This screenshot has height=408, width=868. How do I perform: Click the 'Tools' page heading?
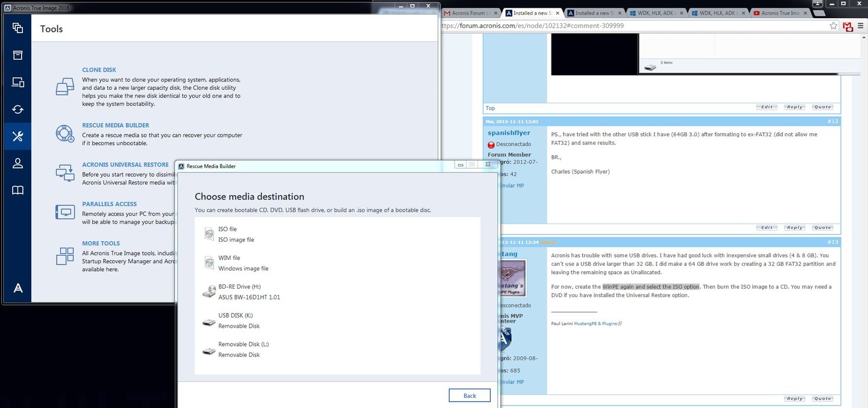(51, 29)
